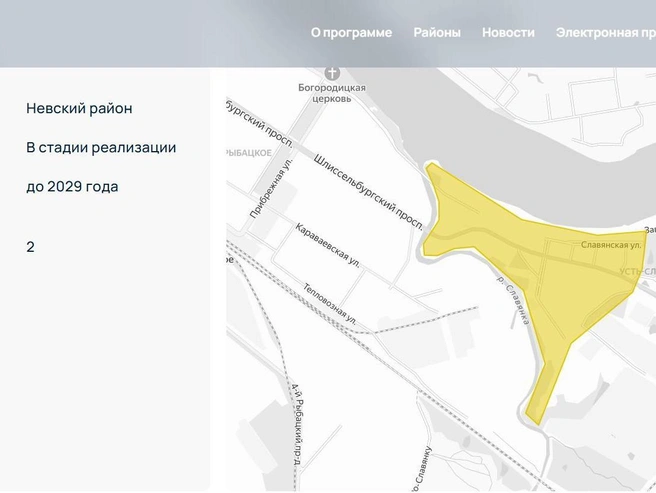The image size is (656, 493).
Task: Click the Караваевская ул. street label
Action: 328,245
